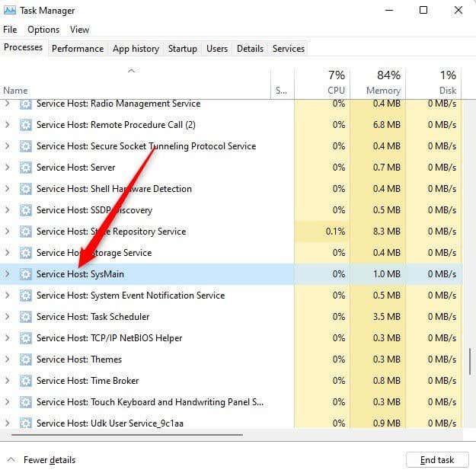Click the End task button
The height and width of the screenshot is (473, 476).
click(x=437, y=460)
